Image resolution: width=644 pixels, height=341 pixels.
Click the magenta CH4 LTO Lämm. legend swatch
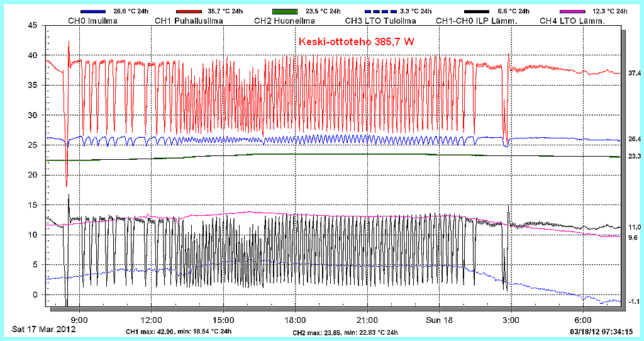574,11
